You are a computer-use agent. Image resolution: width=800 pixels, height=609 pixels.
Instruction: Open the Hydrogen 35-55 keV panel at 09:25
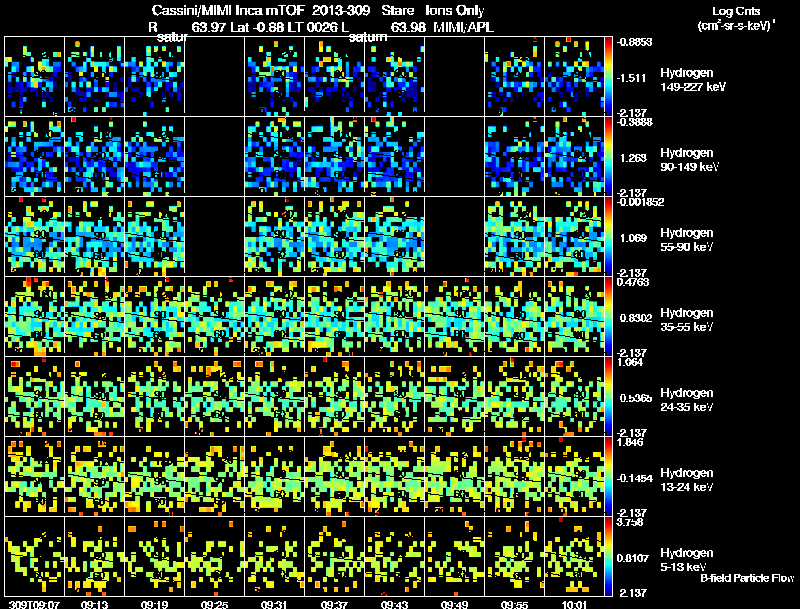214,316
